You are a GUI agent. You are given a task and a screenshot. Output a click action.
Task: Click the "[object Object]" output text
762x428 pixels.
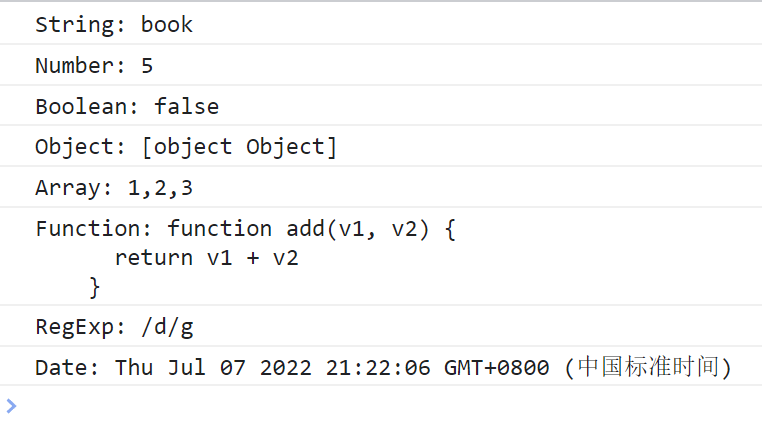[239, 147]
